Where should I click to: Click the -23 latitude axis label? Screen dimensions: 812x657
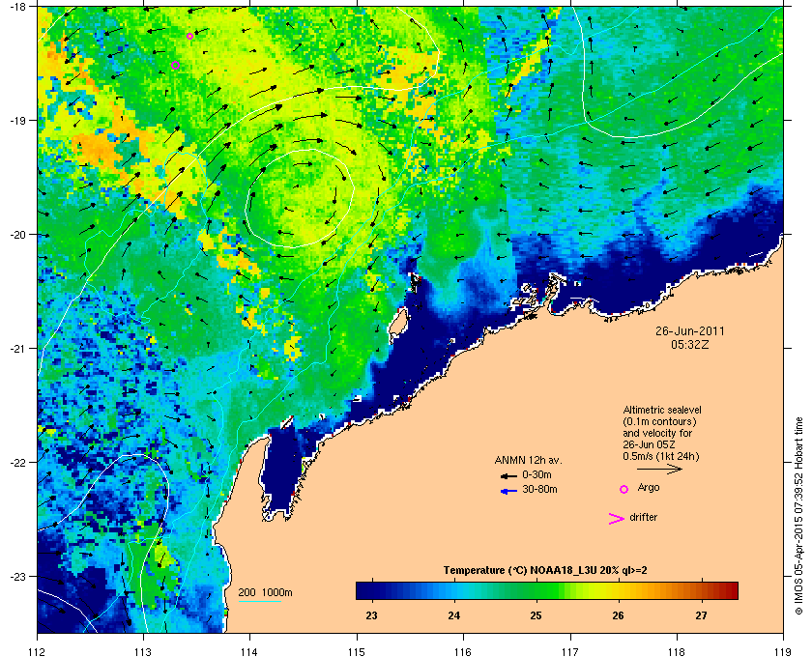pyautogui.click(x=17, y=576)
